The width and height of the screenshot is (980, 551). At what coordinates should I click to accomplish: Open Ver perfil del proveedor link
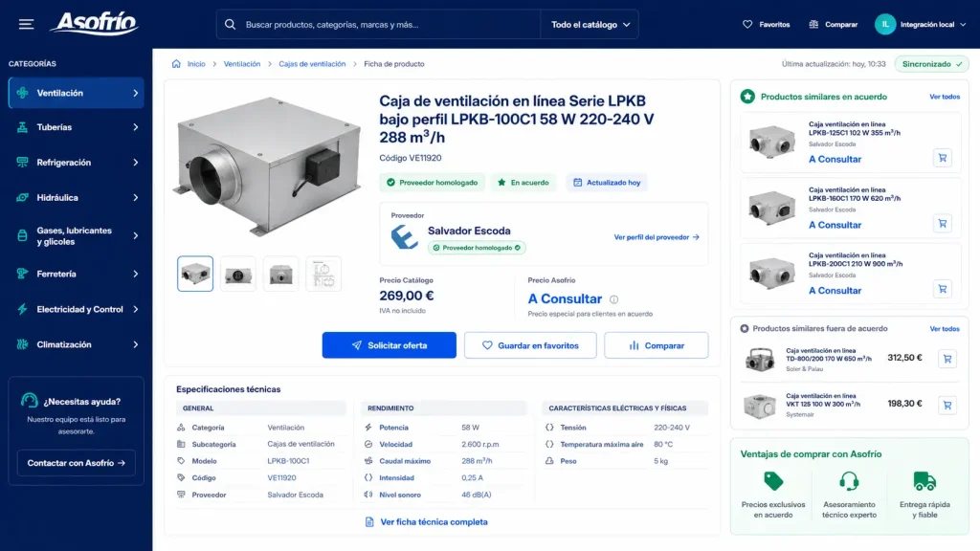(x=657, y=237)
